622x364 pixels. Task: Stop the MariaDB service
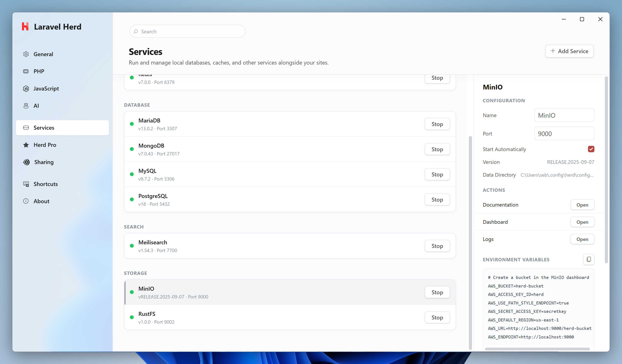pos(437,124)
